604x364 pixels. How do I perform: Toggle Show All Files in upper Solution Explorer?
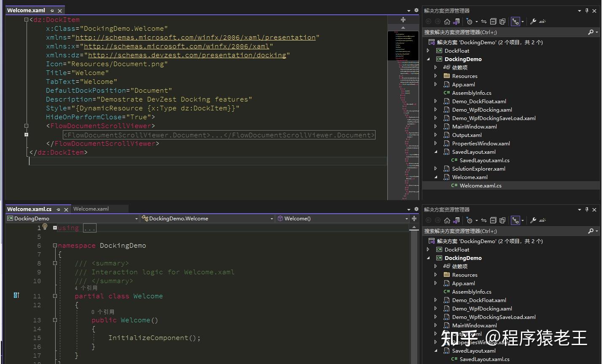click(x=502, y=21)
